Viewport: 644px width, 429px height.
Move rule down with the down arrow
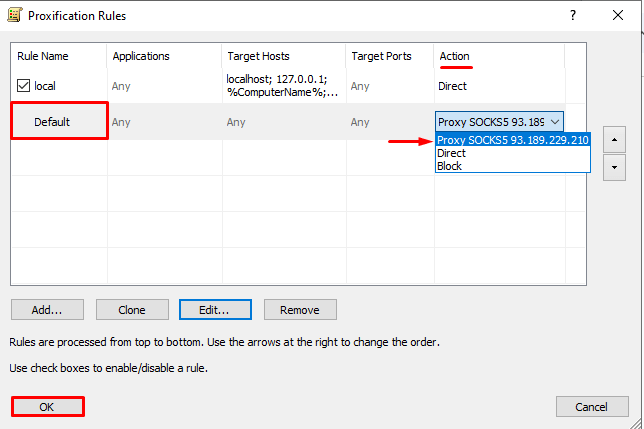pos(615,167)
